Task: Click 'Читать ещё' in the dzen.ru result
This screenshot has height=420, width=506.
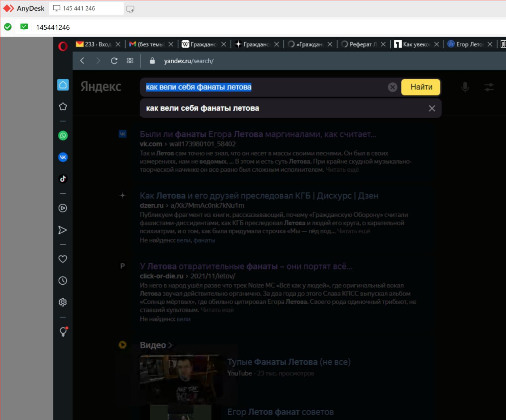Action: (x=354, y=231)
